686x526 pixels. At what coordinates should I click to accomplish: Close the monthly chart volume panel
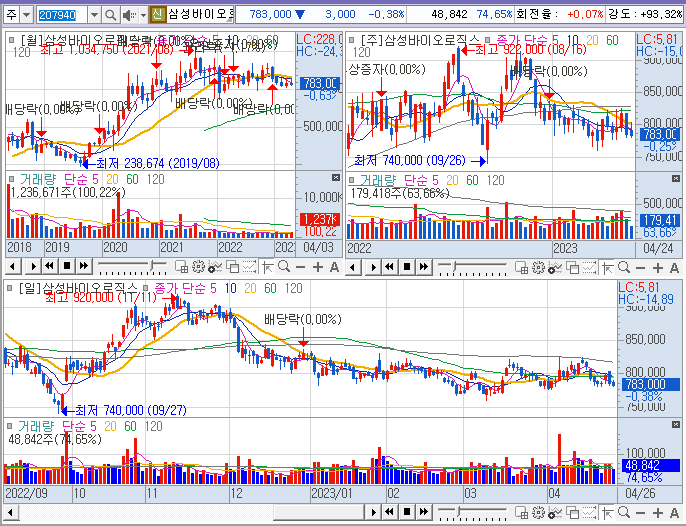click(x=336, y=177)
